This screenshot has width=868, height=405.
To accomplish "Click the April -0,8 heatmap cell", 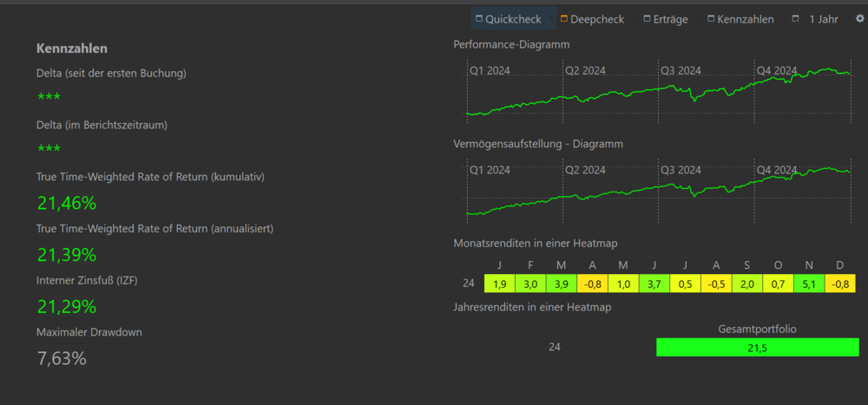I will pyautogui.click(x=592, y=284).
